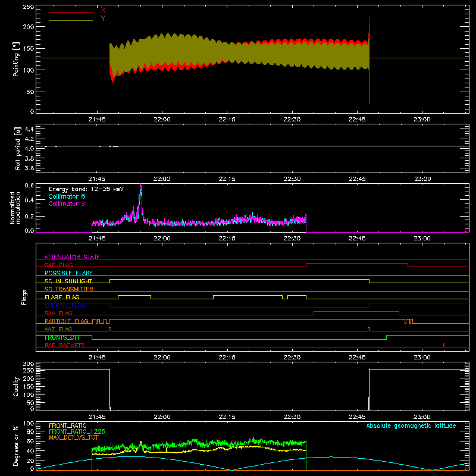Click the BAD_PACKETS flag label
The height and width of the screenshot is (476, 476).
[65, 345]
